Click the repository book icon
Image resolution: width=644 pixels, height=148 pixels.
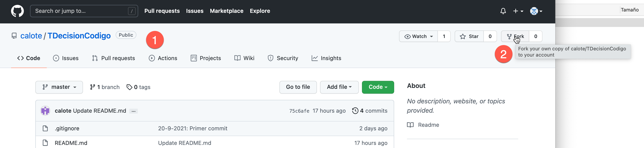[x=14, y=36]
